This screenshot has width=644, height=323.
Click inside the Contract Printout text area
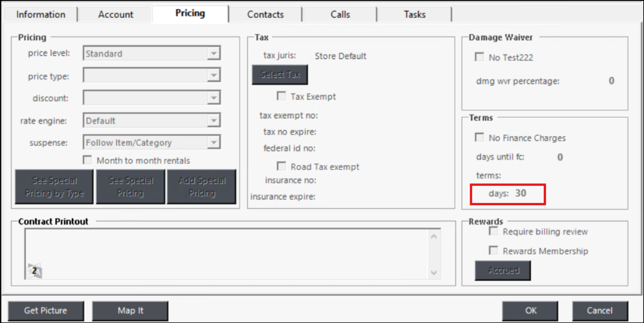tap(225, 251)
